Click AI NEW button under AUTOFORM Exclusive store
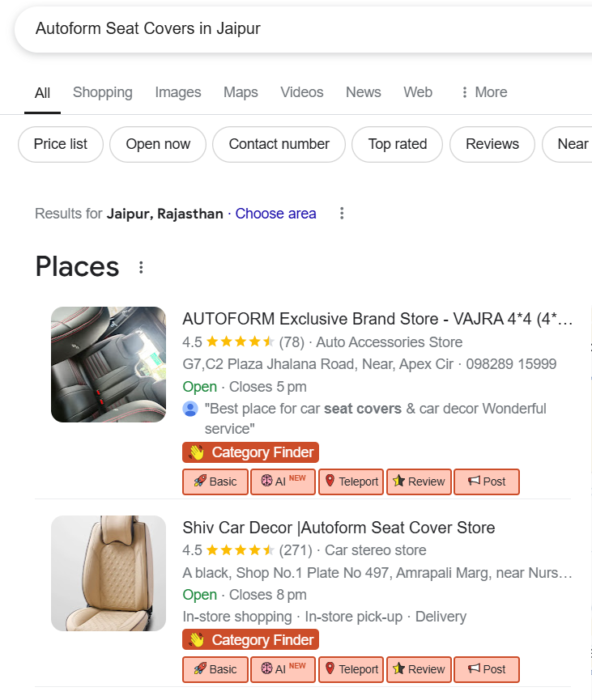592x700 pixels. tap(283, 482)
